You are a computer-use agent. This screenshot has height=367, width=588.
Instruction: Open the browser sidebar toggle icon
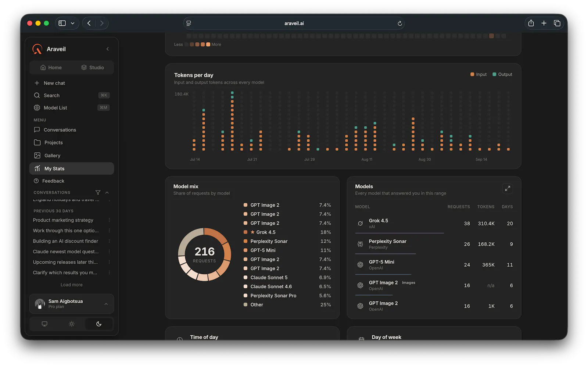coord(62,23)
